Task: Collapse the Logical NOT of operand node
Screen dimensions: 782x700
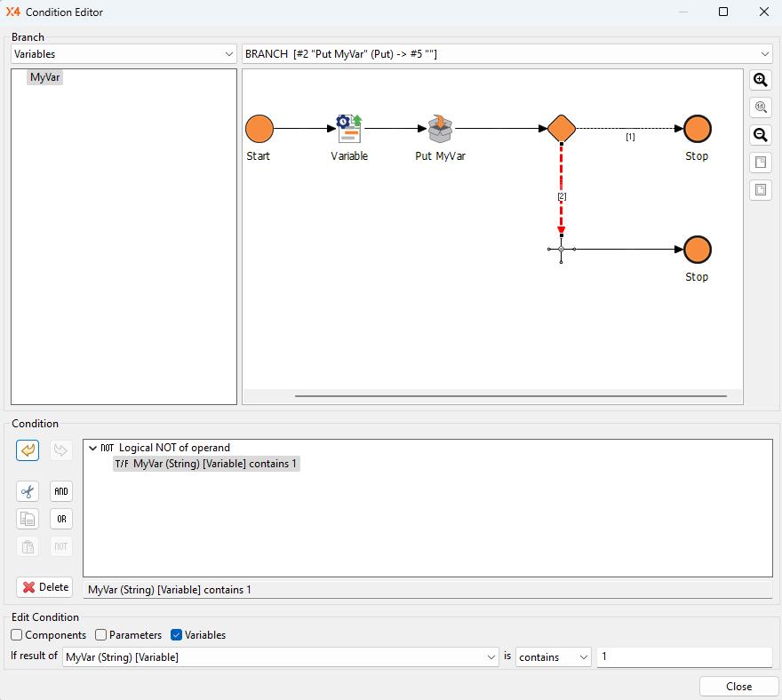Action: coord(93,449)
